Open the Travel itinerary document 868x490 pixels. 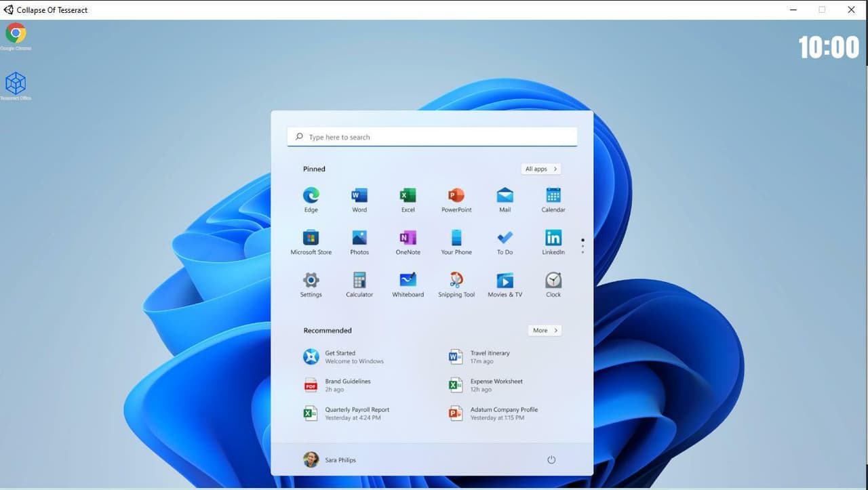[479, 357]
